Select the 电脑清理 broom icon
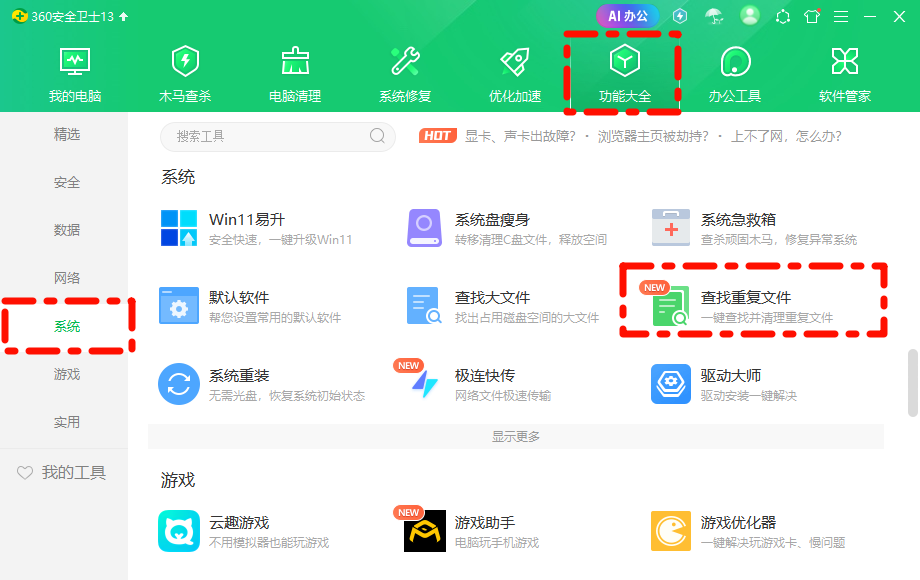The width and height of the screenshot is (920, 580). [x=295, y=61]
